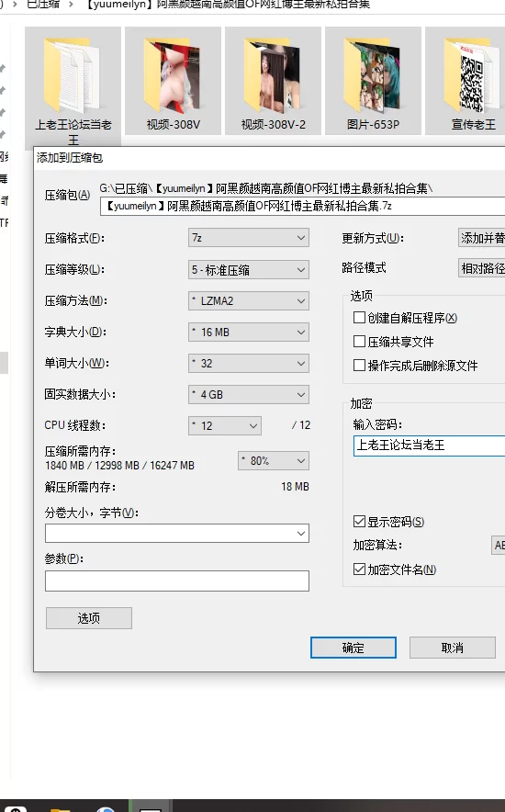Click into the 参数 input field
This screenshot has height=812, width=505.
click(177, 581)
